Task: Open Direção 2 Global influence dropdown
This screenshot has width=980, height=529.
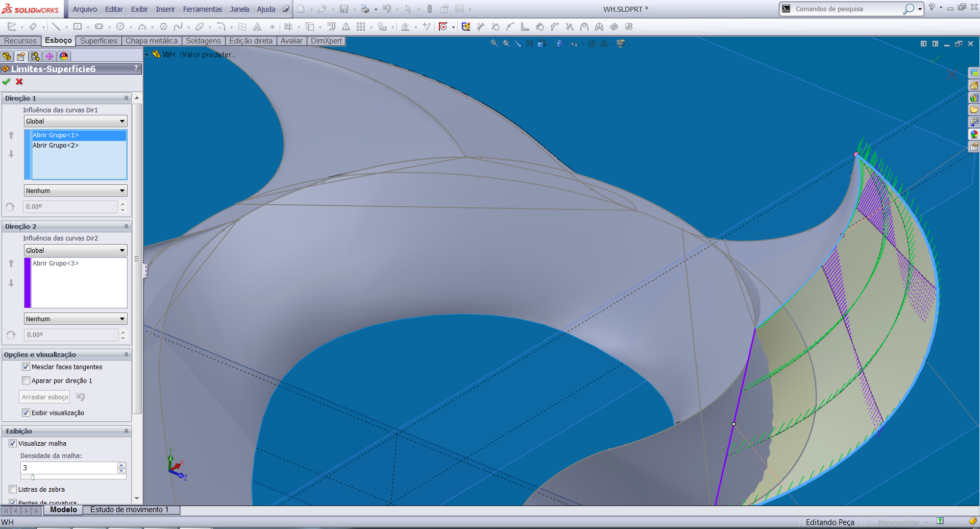Action: pyautogui.click(x=76, y=250)
